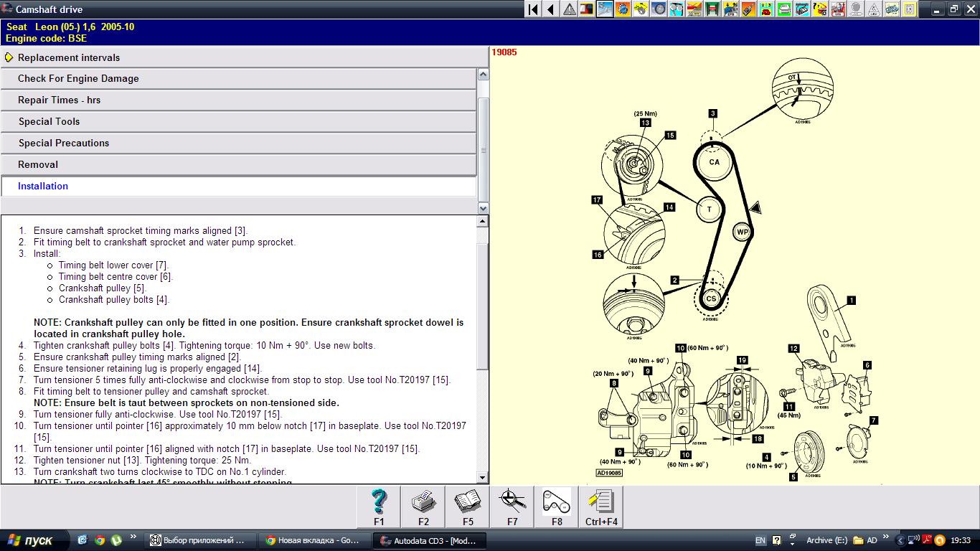
Task: Click CS crankshaft sprocket in diagram
Action: [x=711, y=298]
